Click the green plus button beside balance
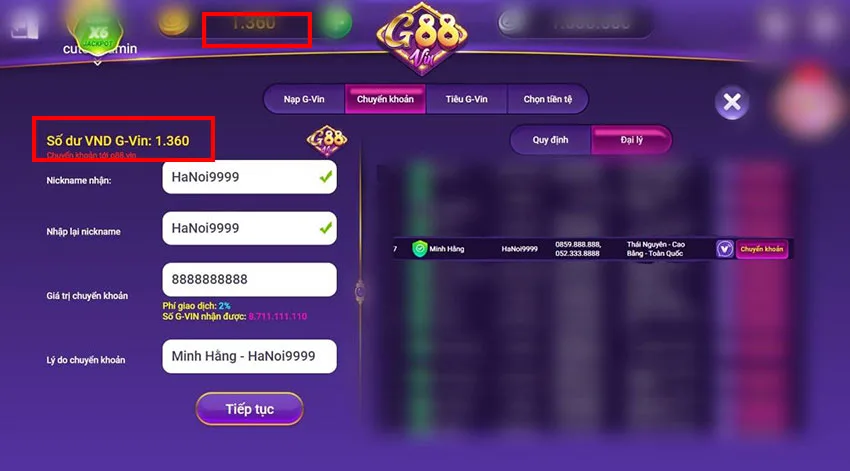Screen dimensions: 850x471 (336, 23)
